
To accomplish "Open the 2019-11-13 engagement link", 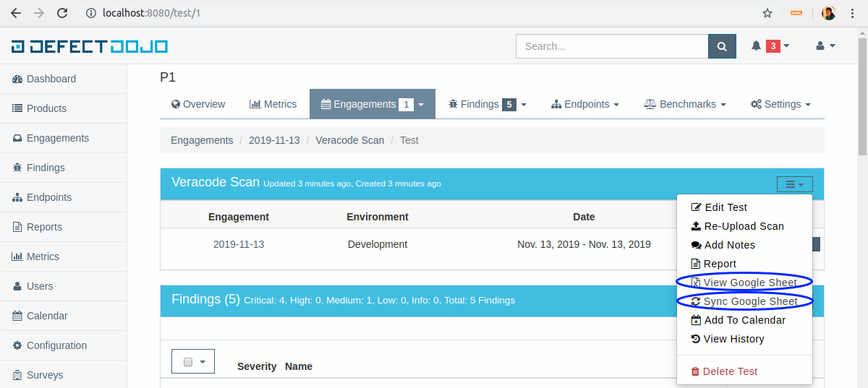I will point(239,244).
